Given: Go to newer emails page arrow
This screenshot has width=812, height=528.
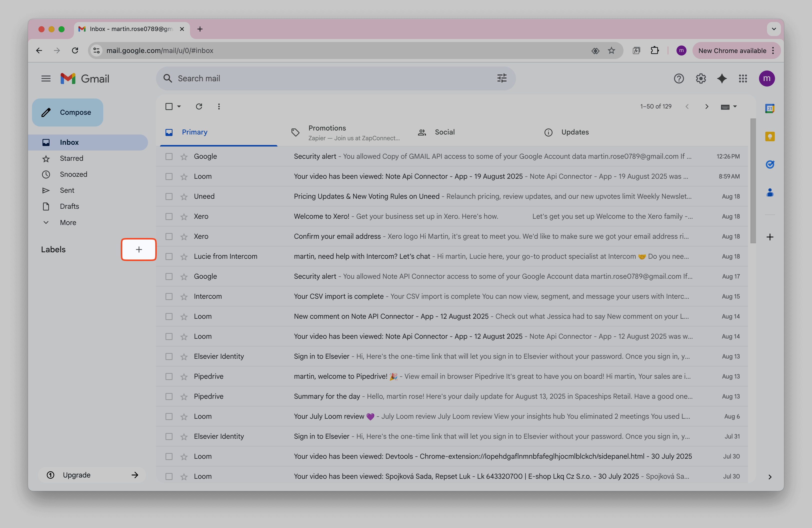Looking at the screenshot, I should coord(687,106).
